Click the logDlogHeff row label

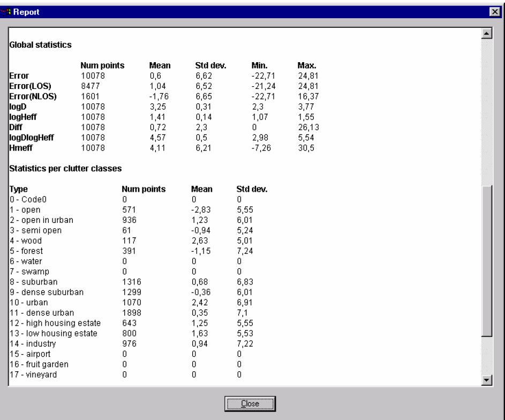pyautogui.click(x=33, y=137)
